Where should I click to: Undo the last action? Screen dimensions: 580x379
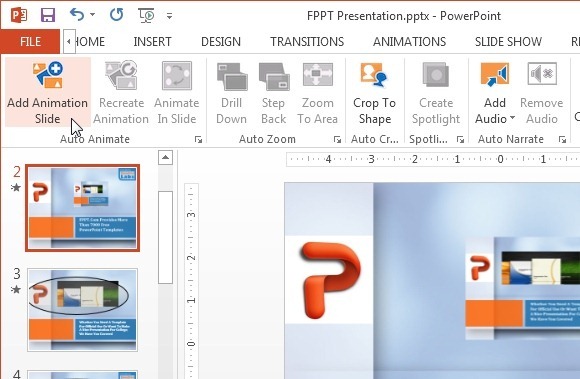pyautogui.click(x=77, y=15)
